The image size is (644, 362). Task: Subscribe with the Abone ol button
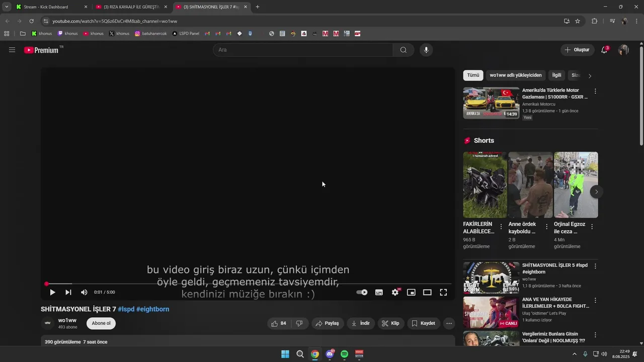tap(101, 323)
